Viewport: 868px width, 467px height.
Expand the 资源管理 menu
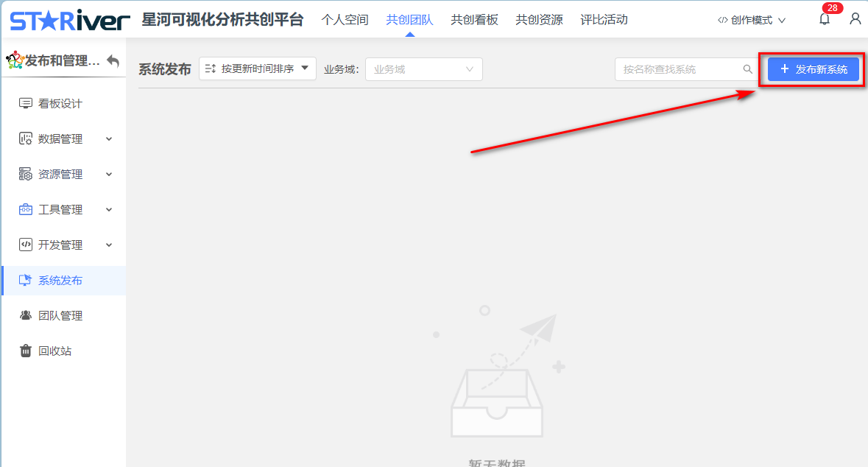click(109, 175)
